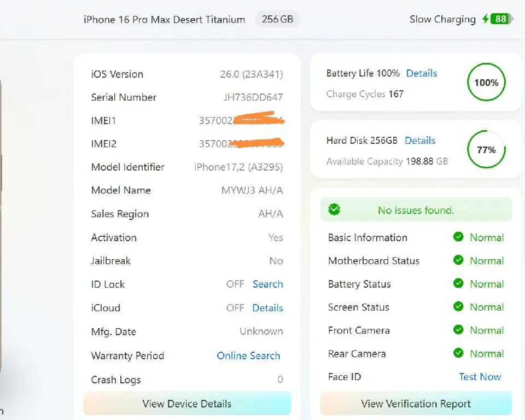Click Slow Charging status text
The width and height of the screenshot is (525, 420).
(442, 20)
